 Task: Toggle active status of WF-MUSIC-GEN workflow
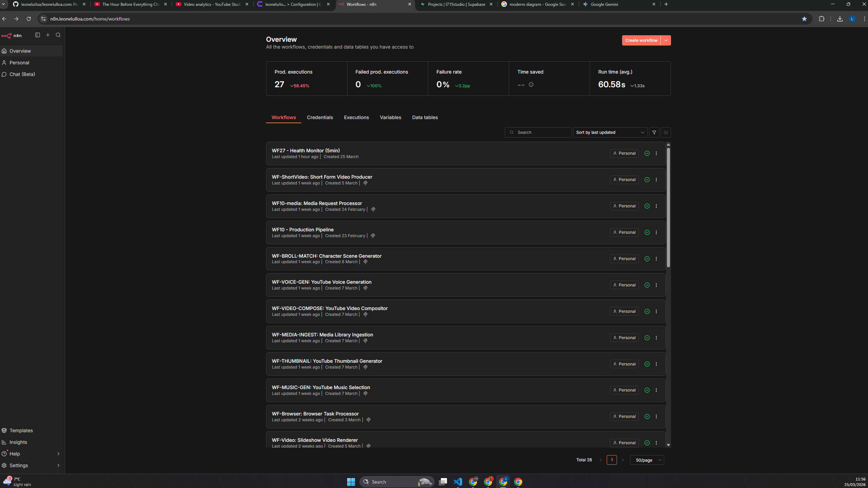pyautogui.click(x=647, y=390)
